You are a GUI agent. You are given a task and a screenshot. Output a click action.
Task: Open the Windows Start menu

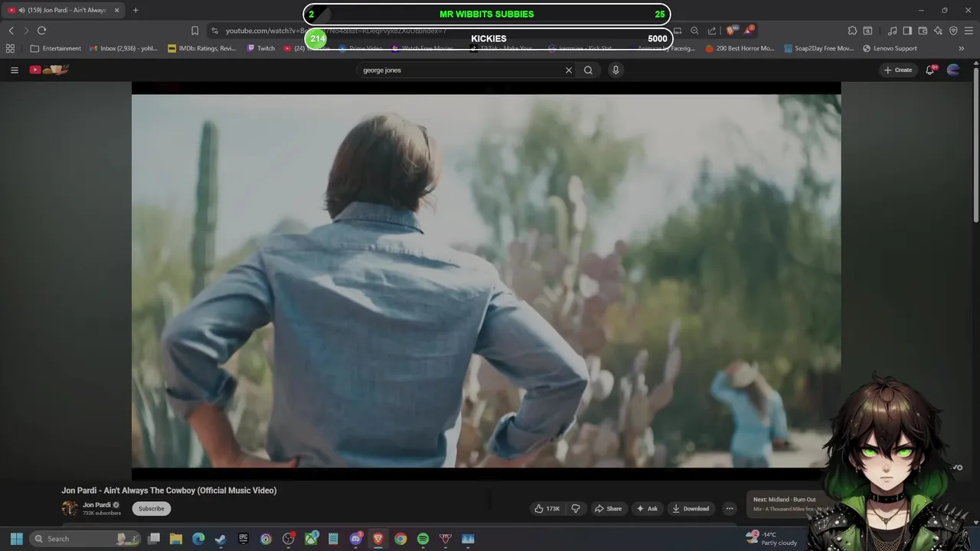16,539
